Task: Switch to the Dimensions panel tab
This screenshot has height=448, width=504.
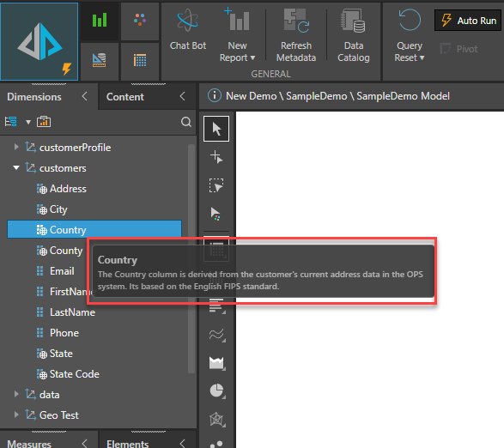Action: [34, 97]
